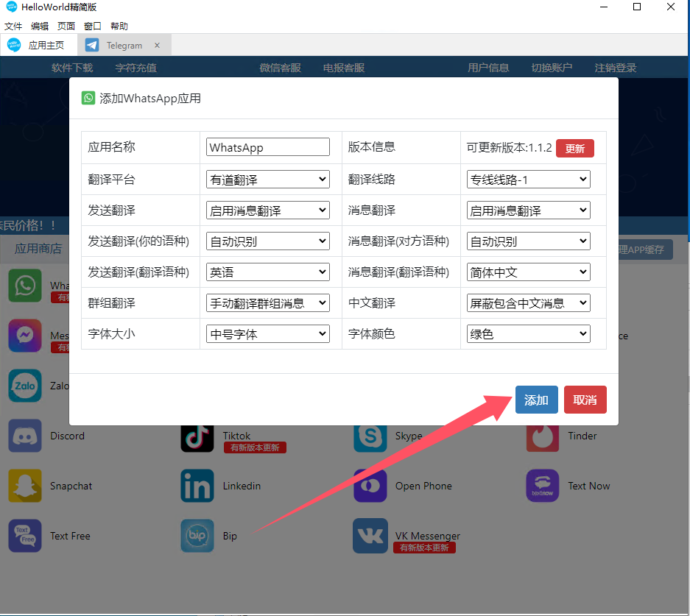The width and height of the screenshot is (690, 616).
Task: Switch to the 应用主页 tab
Action: click(39, 45)
